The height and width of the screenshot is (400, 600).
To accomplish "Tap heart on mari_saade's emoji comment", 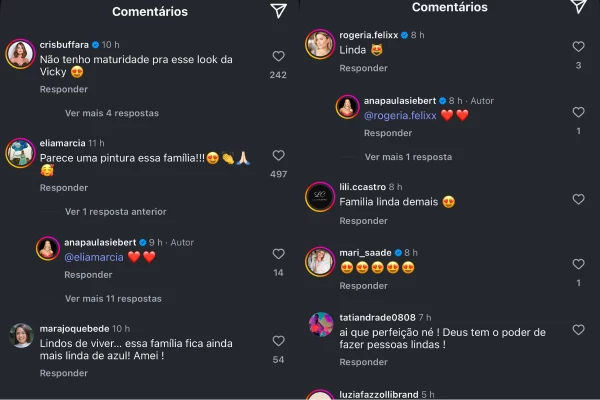I will click(578, 264).
